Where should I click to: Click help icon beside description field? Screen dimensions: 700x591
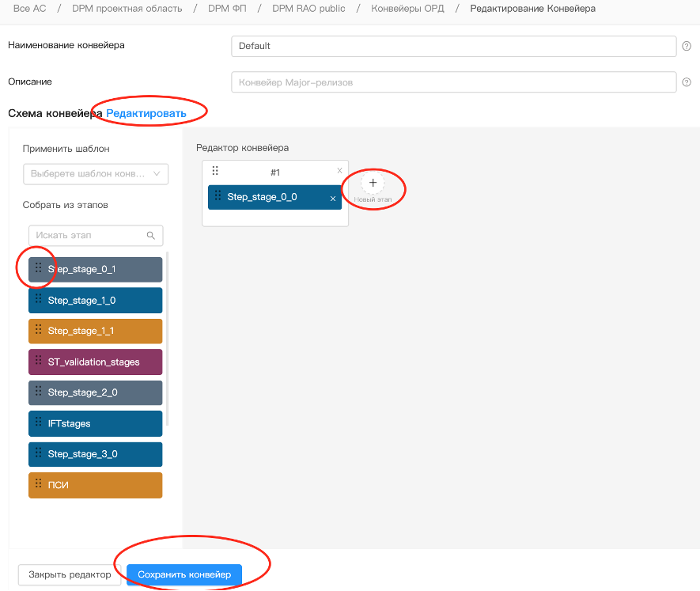687,82
